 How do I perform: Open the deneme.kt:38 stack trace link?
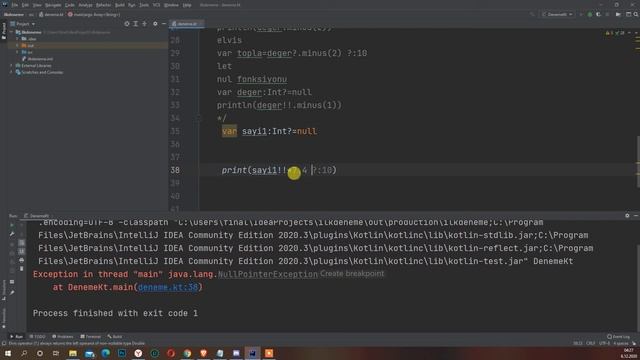(x=168, y=287)
